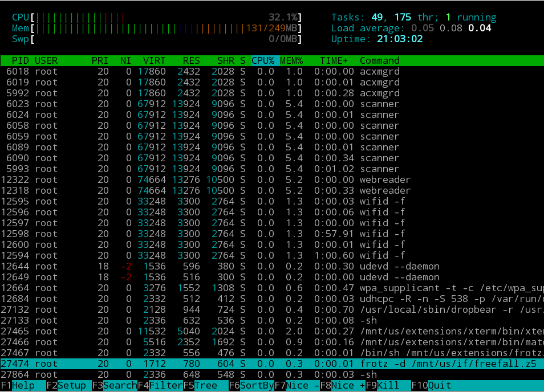Sort by the PID column header

click(x=20, y=60)
